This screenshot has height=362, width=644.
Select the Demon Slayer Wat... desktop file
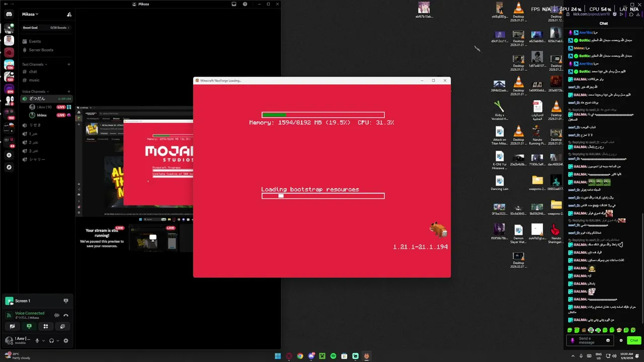coord(518,234)
